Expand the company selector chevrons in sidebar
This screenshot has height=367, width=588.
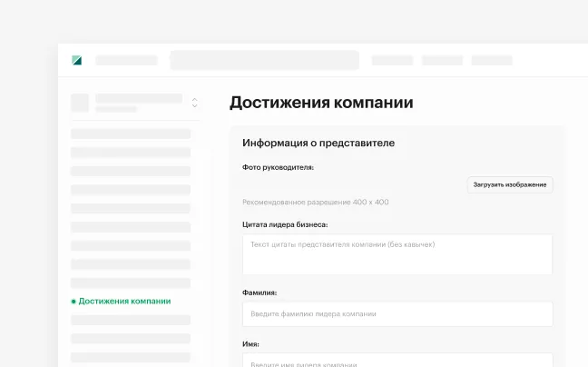[194, 103]
